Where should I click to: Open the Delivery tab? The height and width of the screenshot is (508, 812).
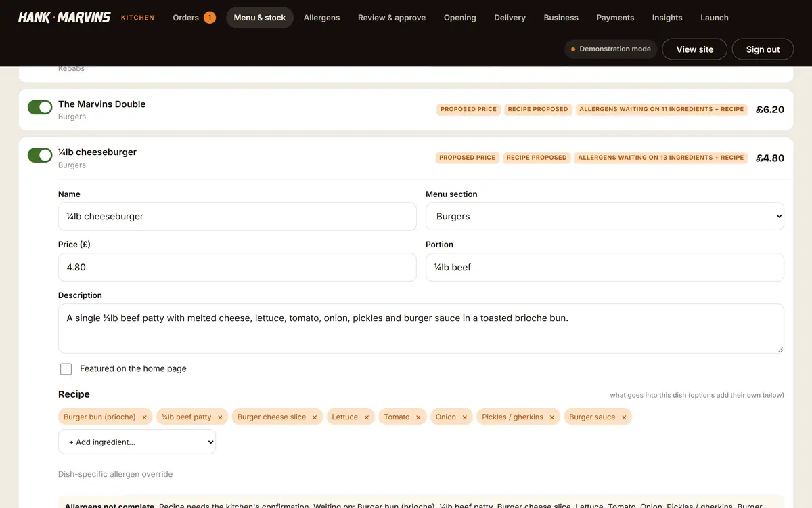(x=510, y=18)
